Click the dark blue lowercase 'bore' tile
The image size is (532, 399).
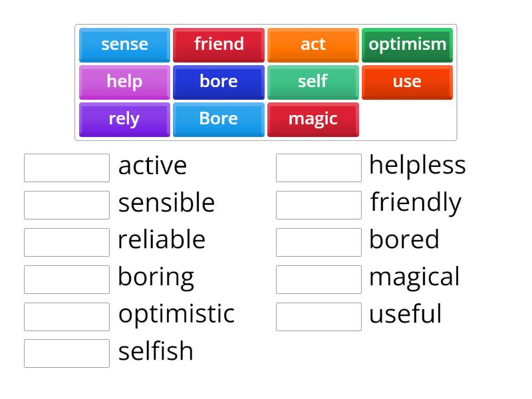click(x=219, y=82)
